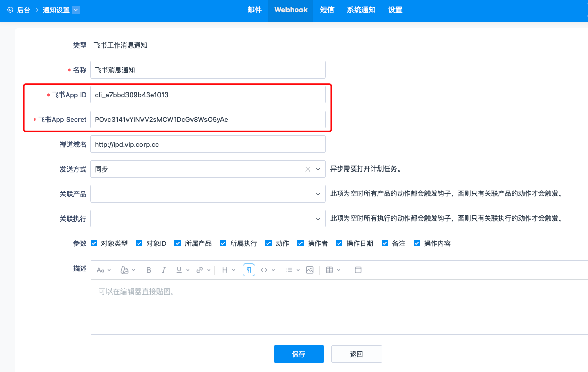Screen dimensions: 588x372
Task: Click the list icon in editor
Action: click(x=289, y=270)
